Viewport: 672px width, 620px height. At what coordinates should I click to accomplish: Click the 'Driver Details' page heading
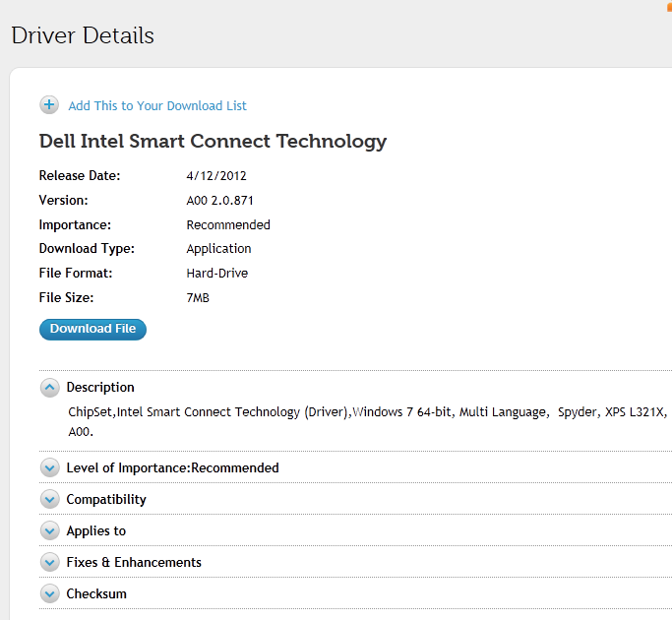pos(83,35)
